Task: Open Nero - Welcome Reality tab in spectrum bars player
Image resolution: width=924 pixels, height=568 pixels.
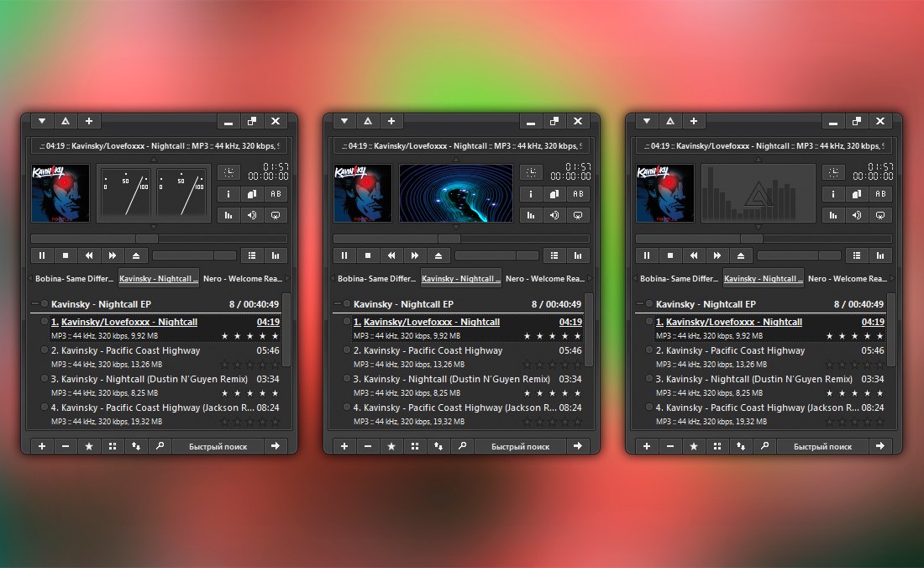Action: [848, 279]
